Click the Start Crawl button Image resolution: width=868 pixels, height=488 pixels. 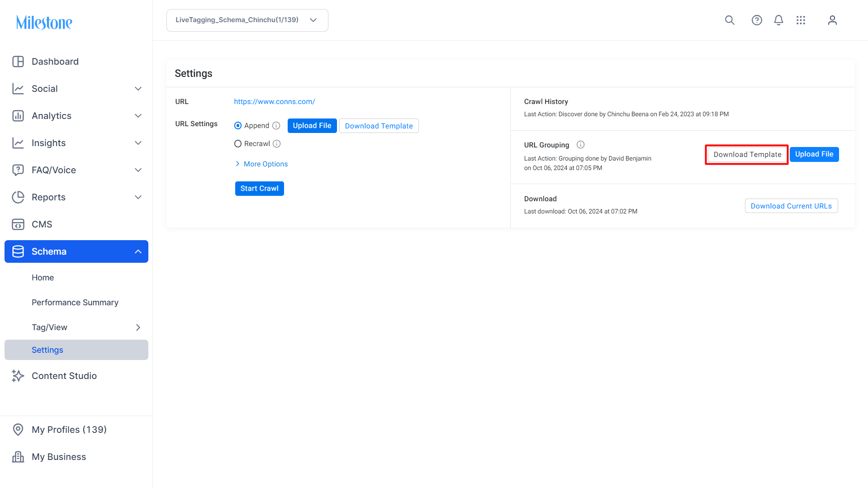[260, 189]
